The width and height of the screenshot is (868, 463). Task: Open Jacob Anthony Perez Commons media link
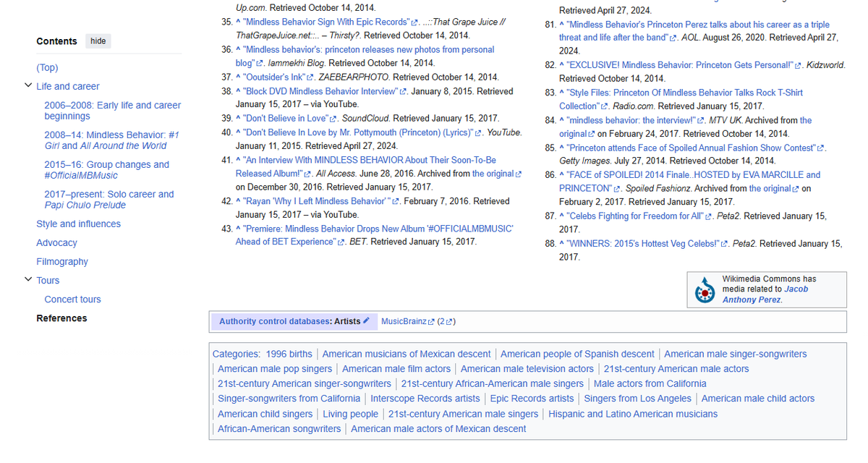pyautogui.click(x=765, y=294)
